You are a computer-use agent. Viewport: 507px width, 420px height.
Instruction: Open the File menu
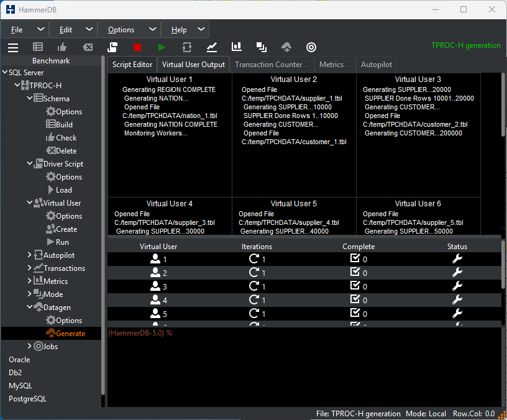pyautogui.click(x=25, y=30)
